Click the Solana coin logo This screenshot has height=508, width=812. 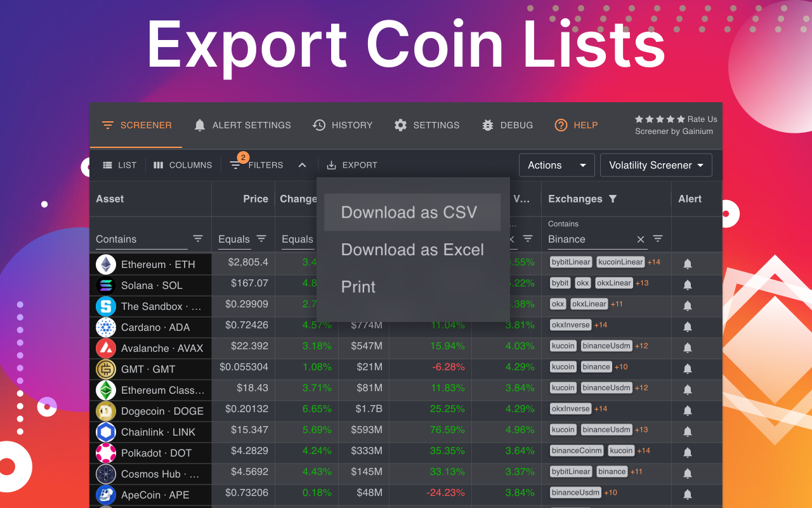106,285
